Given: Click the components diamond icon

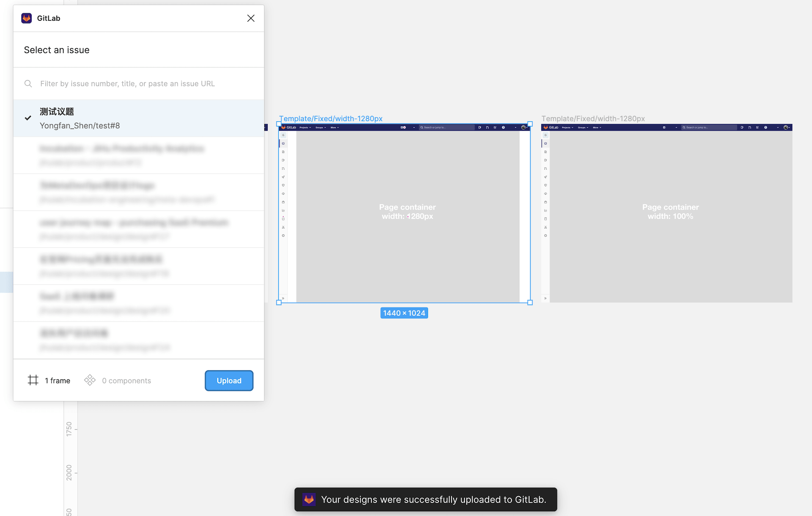Looking at the screenshot, I should coord(90,380).
